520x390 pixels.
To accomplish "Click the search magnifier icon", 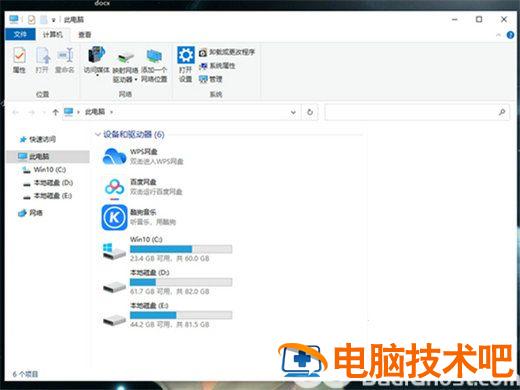I will pos(502,112).
